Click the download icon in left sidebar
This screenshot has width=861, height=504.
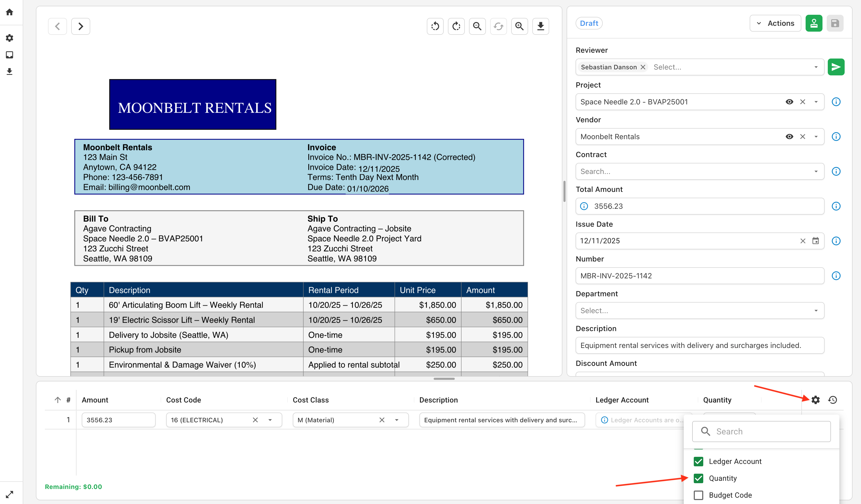[x=9, y=71]
